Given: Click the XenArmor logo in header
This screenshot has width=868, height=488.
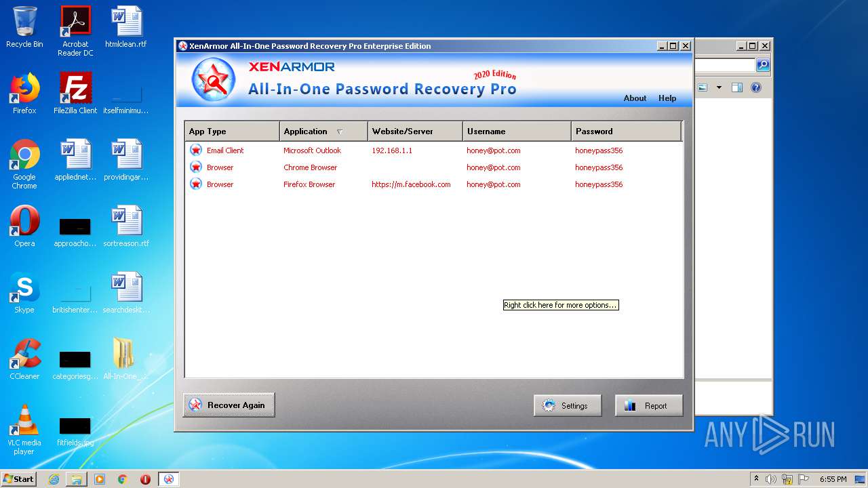Looking at the screenshot, I should 214,80.
